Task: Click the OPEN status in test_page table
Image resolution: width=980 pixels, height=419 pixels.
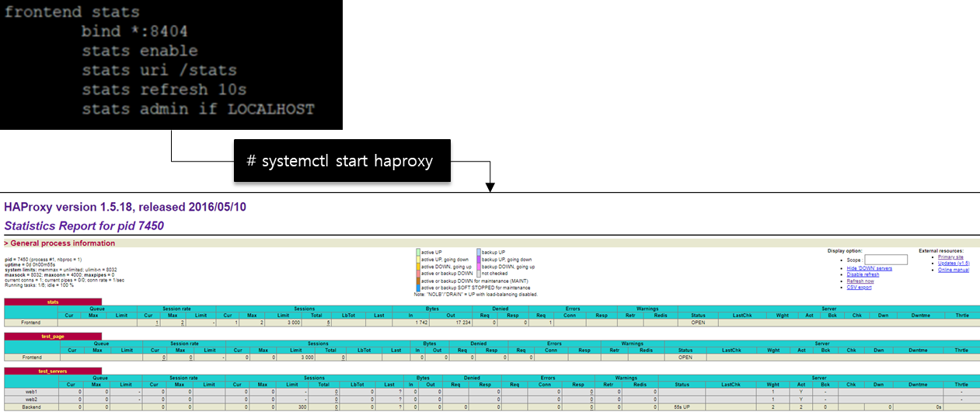Action: [685, 357]
